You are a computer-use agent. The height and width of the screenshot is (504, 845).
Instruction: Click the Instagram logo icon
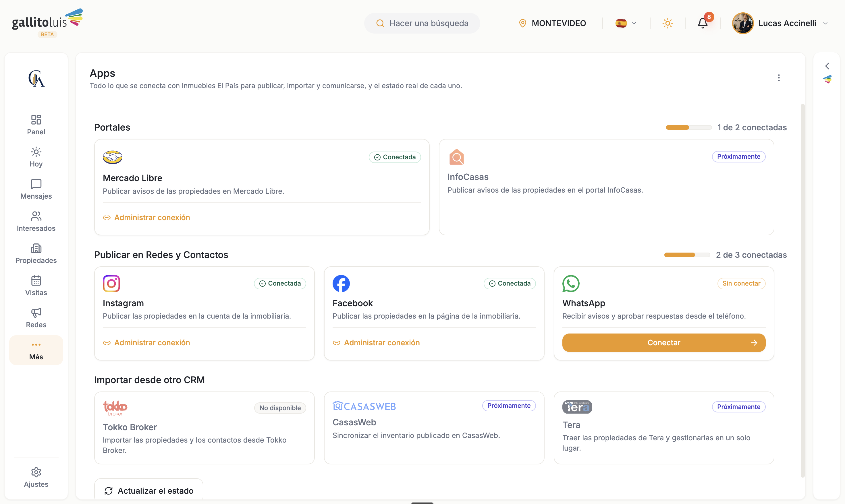[111, 283]
